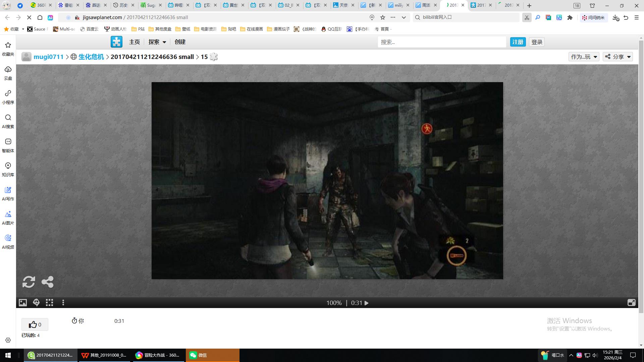Click the 注册 register button
The width and height of the screenshot is (644, 362).
[518, 42]
